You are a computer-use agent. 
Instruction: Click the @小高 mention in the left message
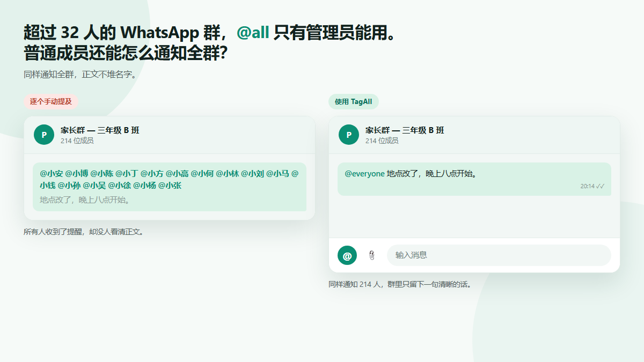coord(177,173)
